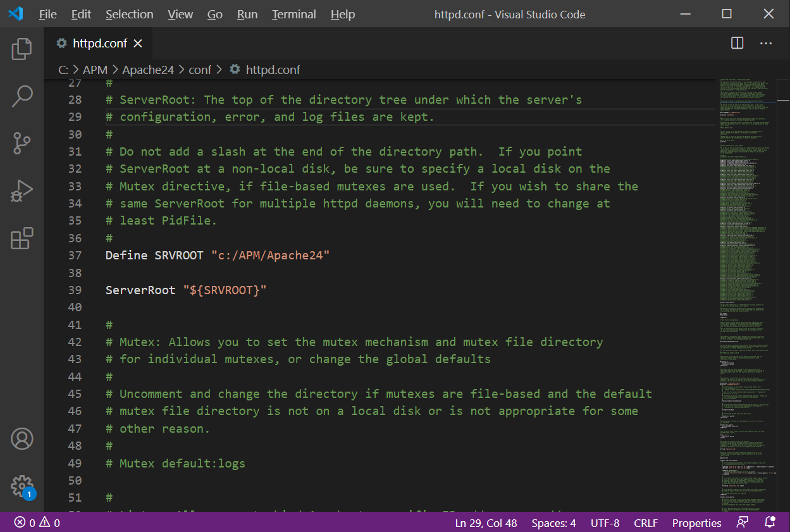
Task: Open the View menu
Action: 180,14
